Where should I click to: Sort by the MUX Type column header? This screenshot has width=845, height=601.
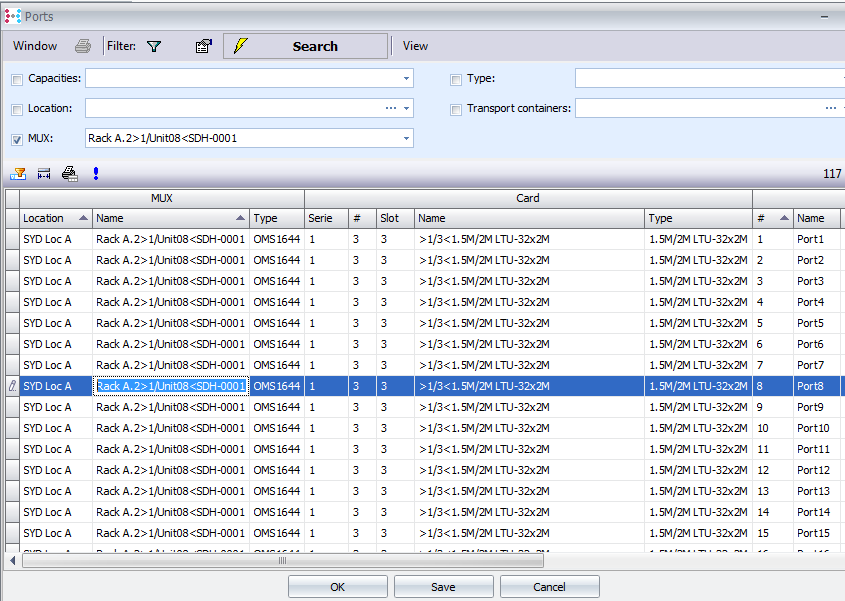(277, 218)
